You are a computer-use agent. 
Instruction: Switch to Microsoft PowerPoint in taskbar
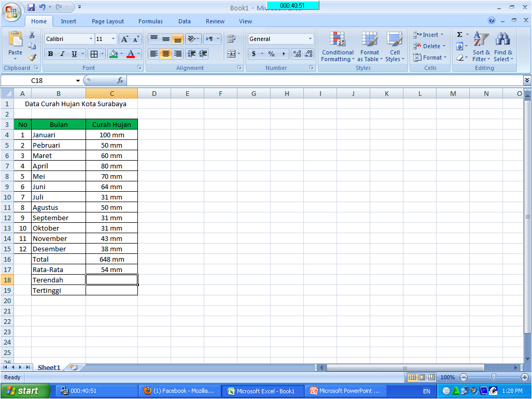point(345,391)
